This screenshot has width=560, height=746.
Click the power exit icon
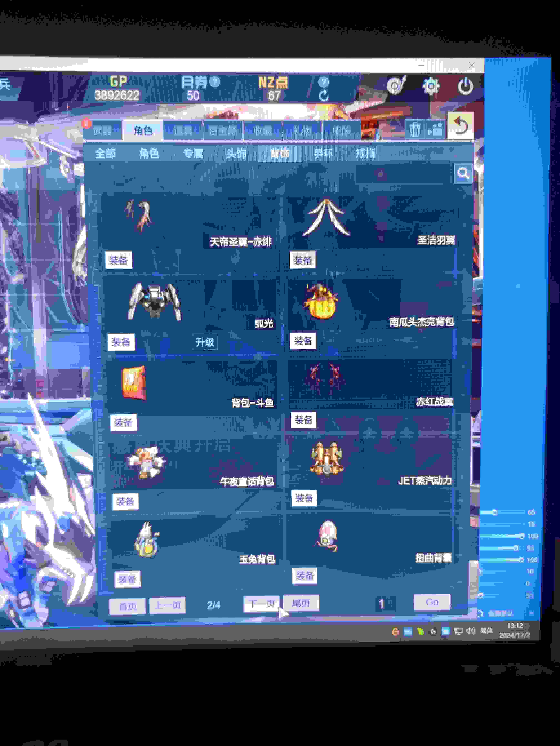[x=466, y=86]
